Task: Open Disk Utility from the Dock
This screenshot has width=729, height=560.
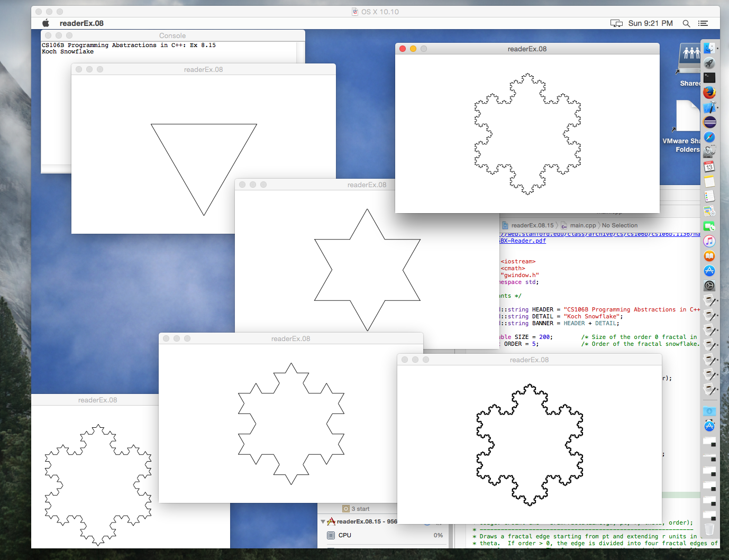Action: 709,152
